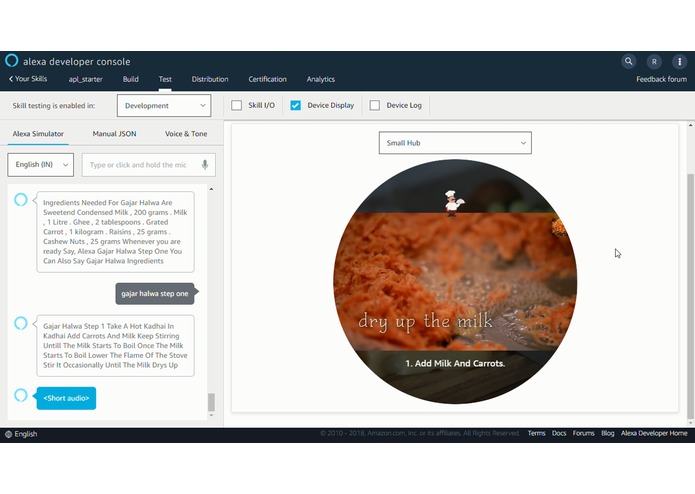Open the Alexa Developer Home link
The height and width of the screenshot is (494, 695).
click(x=654, y=433)
